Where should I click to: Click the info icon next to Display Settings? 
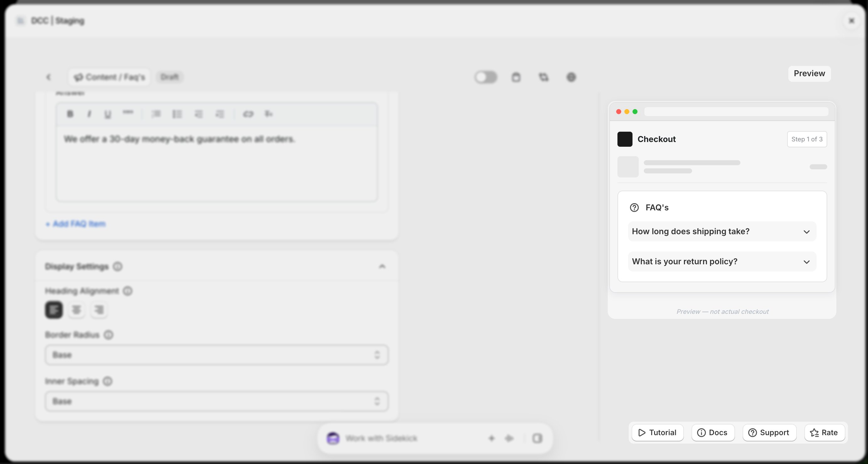[x=118, y=266]
